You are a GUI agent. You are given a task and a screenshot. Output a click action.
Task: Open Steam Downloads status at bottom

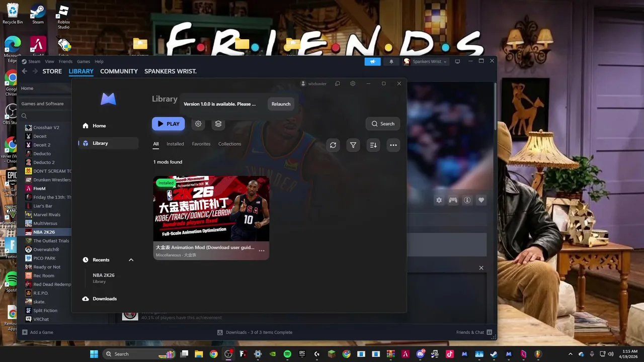point(255,332)
